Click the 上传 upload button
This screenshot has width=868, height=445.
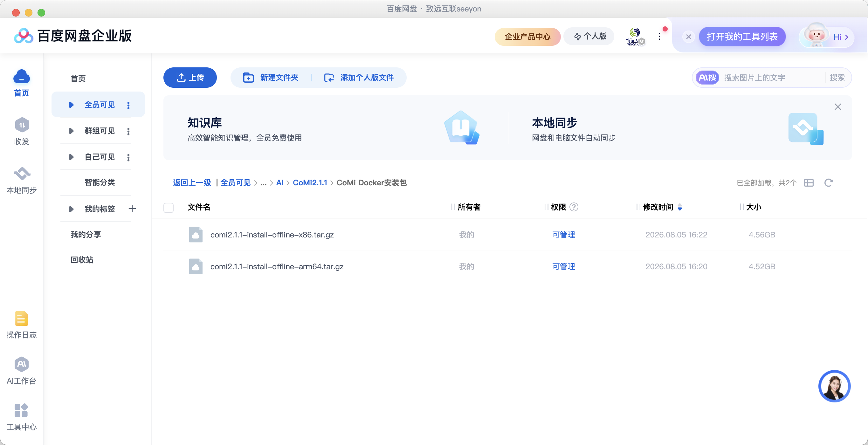coord(190,78)
